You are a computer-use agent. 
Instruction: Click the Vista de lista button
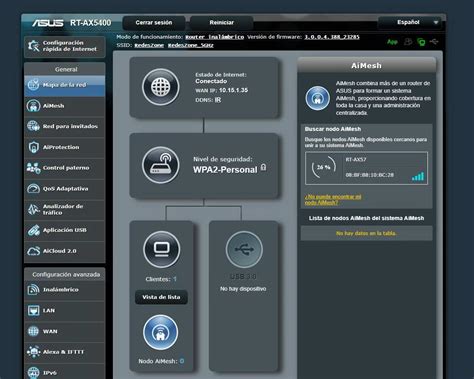[161, 297]
